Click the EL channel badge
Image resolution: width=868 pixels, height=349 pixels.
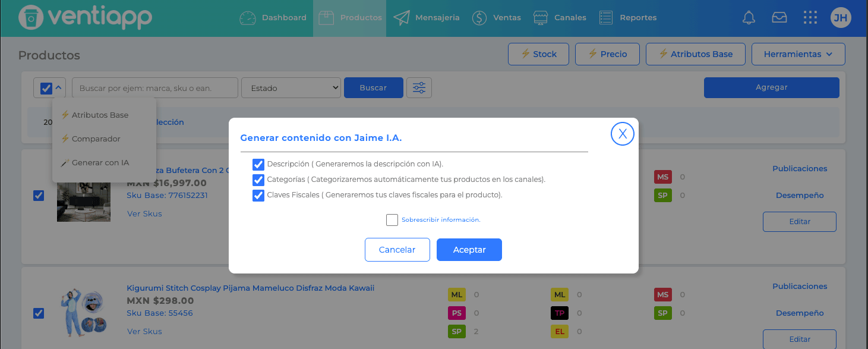pos(560,331)
